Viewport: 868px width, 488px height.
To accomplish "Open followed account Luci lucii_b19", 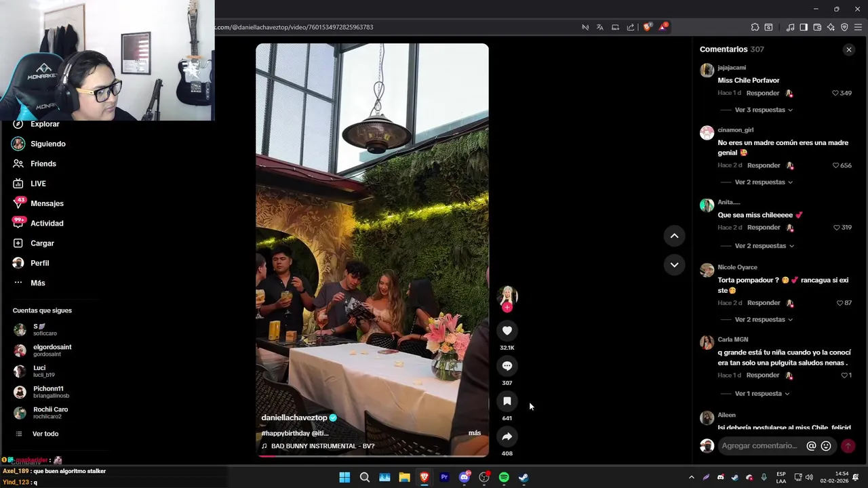I will (x=43, y=371).
